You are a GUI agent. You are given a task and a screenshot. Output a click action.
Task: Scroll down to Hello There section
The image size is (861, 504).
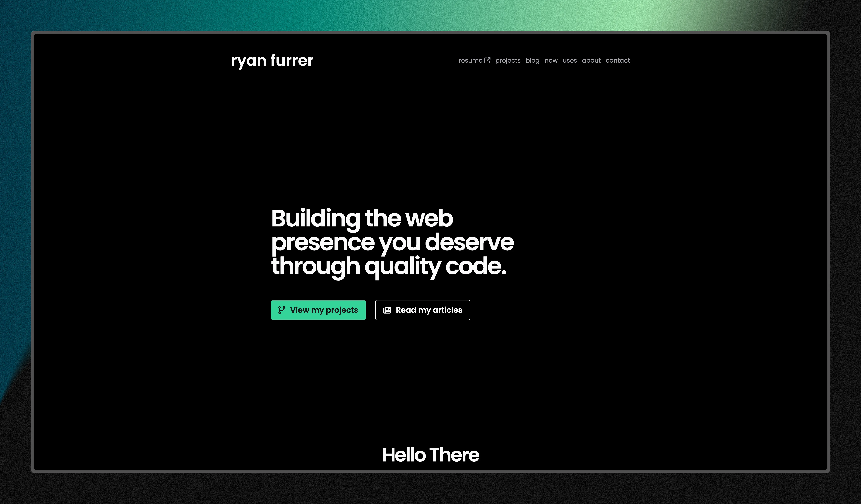click(x=430, y=454)
